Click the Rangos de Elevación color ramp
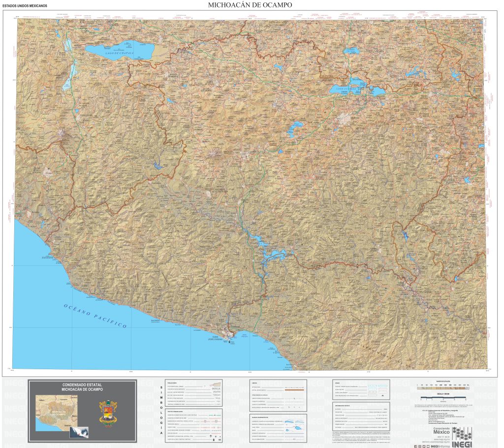This screenshot has height=448, width=504. click(442, 388)
